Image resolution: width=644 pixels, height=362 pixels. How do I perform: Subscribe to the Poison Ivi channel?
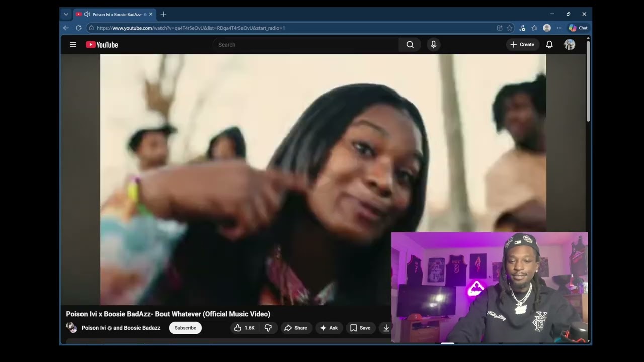(x=185, y=328)
